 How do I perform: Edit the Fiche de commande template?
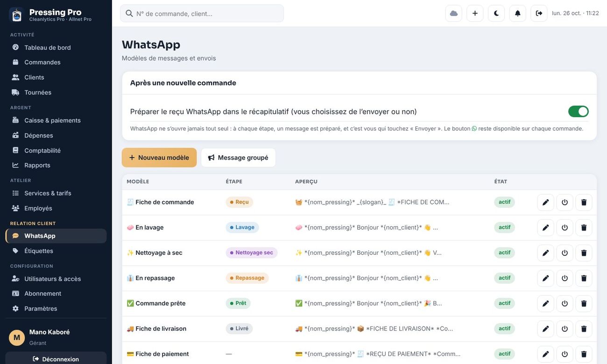pos(545,203)
